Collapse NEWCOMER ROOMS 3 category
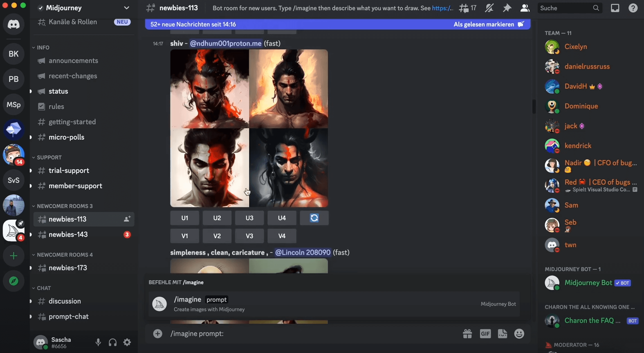644x353 pixels. coord(62,206)
